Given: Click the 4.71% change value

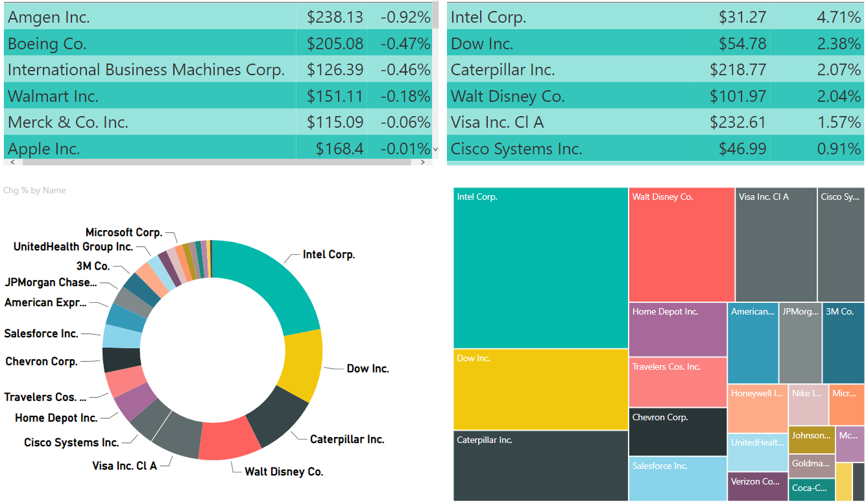Looking at the screenshot, I should pyautogui.click(x=839, y=18).
